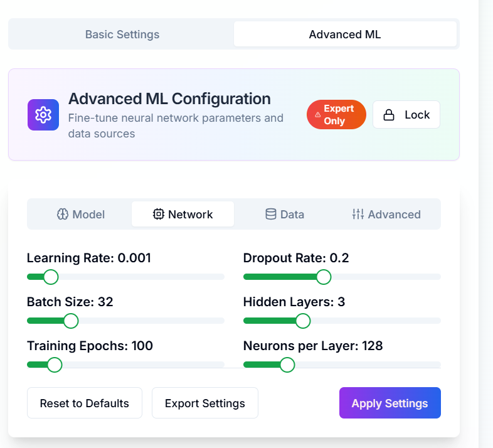The height and width of the screenshot is (448, 493).
Task: Click the Training Epochs: 100 label
Action: point(90,346)
